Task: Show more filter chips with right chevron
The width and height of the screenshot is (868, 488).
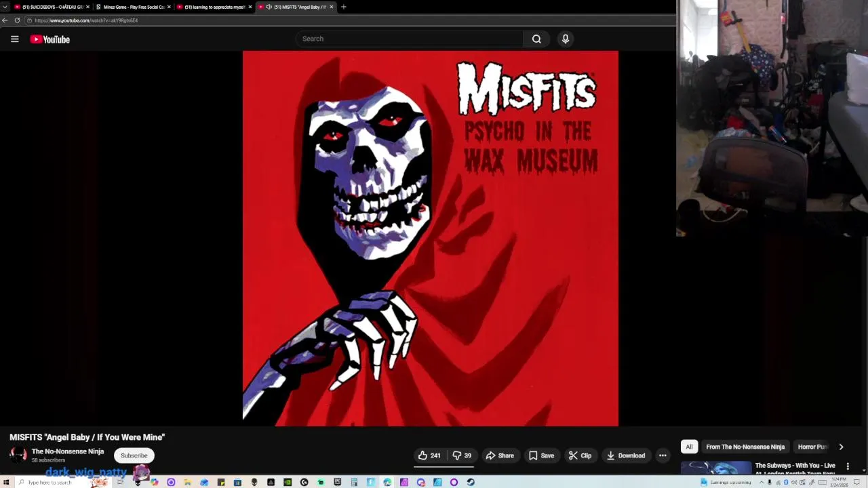Action: pyautogui.click(x=841, y=447)
